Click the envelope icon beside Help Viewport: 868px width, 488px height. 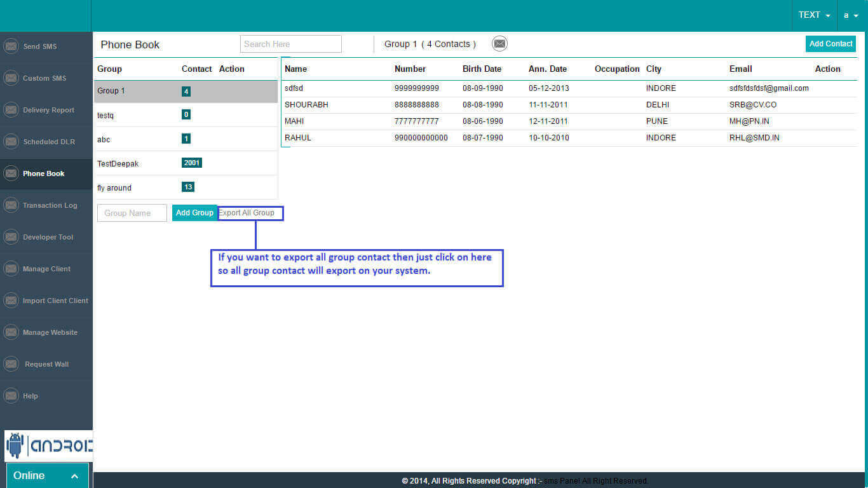(x=11, y=396)
